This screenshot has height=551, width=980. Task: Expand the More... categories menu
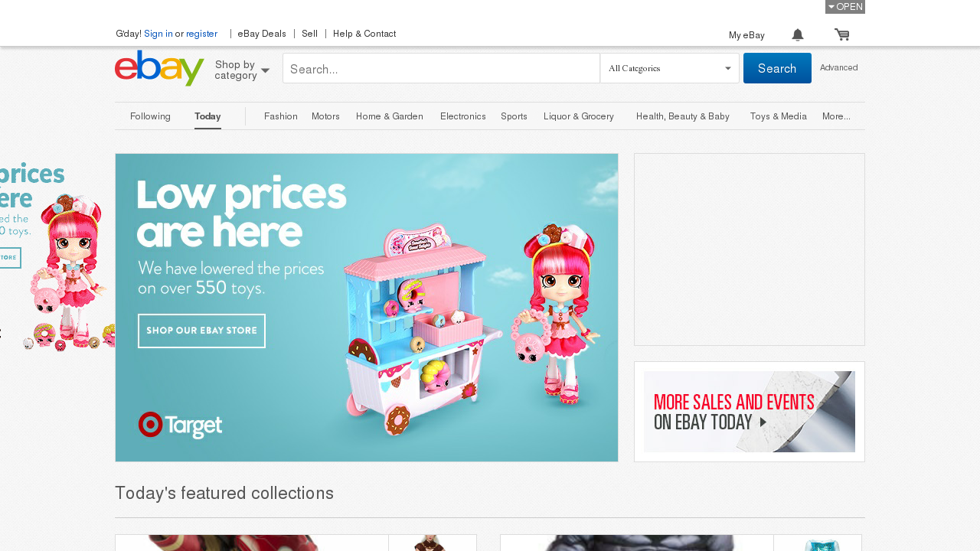click(x=836, y=116)
